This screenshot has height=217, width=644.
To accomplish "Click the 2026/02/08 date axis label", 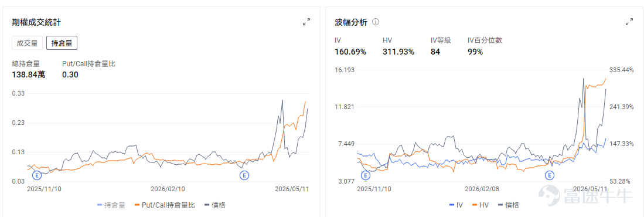I will 482,189.
